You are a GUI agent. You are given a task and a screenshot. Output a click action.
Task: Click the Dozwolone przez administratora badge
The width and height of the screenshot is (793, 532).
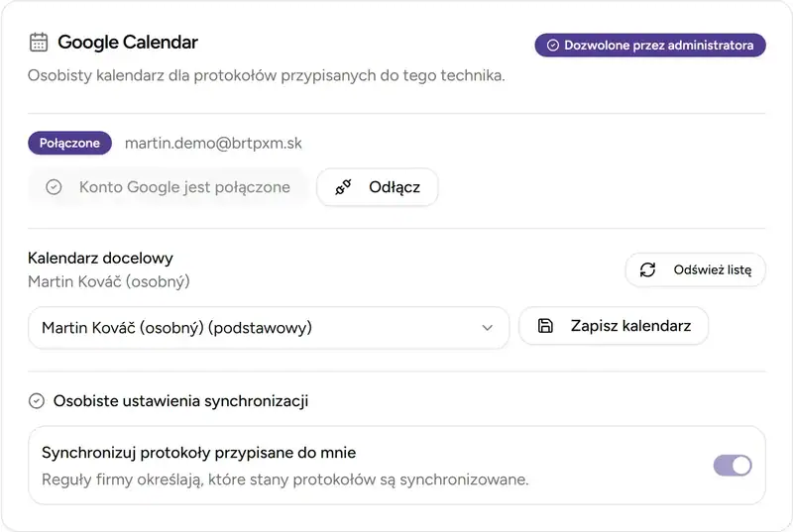(x=650, y=46)
